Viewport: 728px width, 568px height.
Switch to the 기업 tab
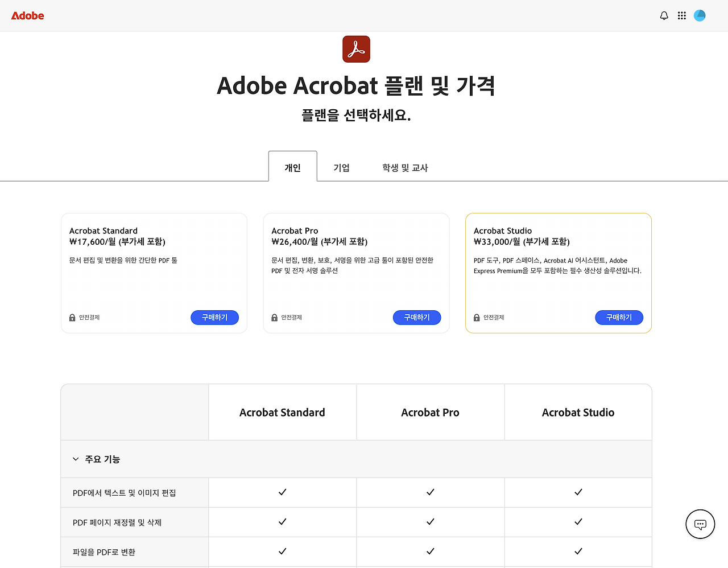(341, 167)
